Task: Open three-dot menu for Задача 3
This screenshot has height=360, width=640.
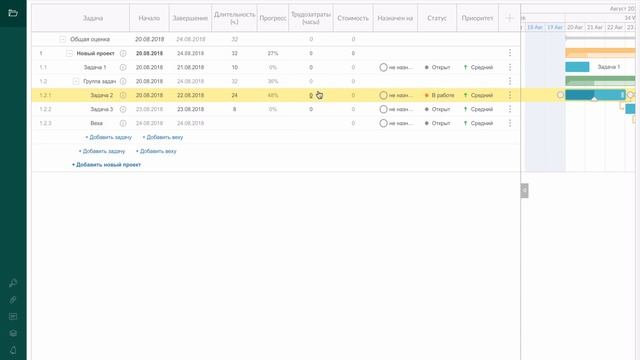Action: [510, 109]
